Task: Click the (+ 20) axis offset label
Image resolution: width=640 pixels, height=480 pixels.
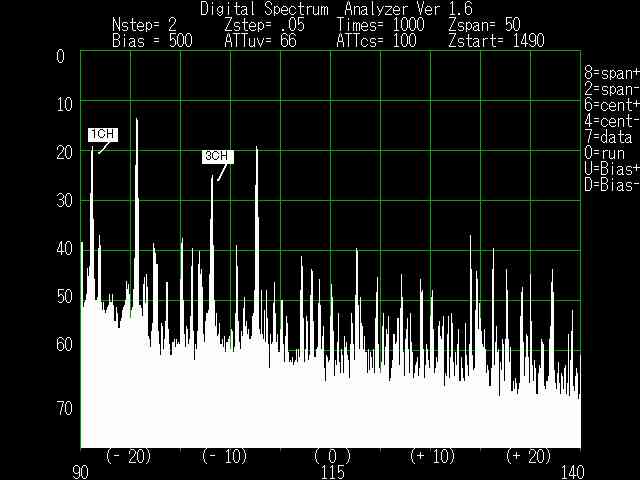Action: coord(529,456)
